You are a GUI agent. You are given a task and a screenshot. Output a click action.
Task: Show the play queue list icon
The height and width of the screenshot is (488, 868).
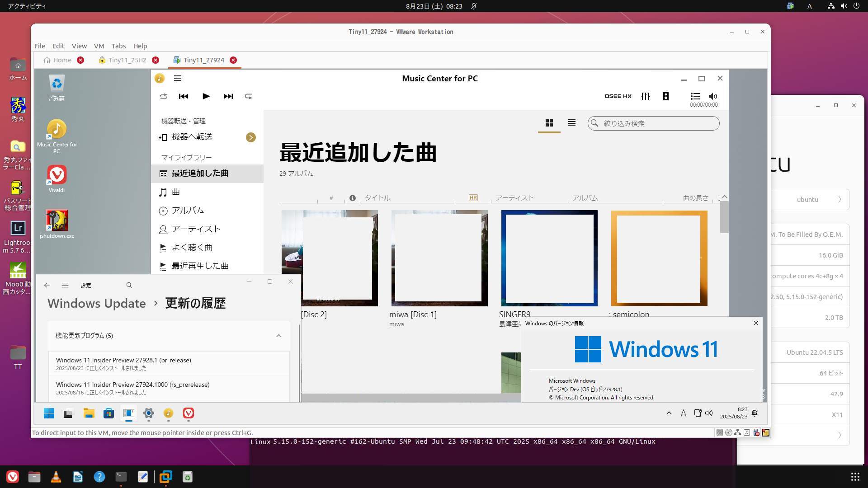tap(695, 96)
